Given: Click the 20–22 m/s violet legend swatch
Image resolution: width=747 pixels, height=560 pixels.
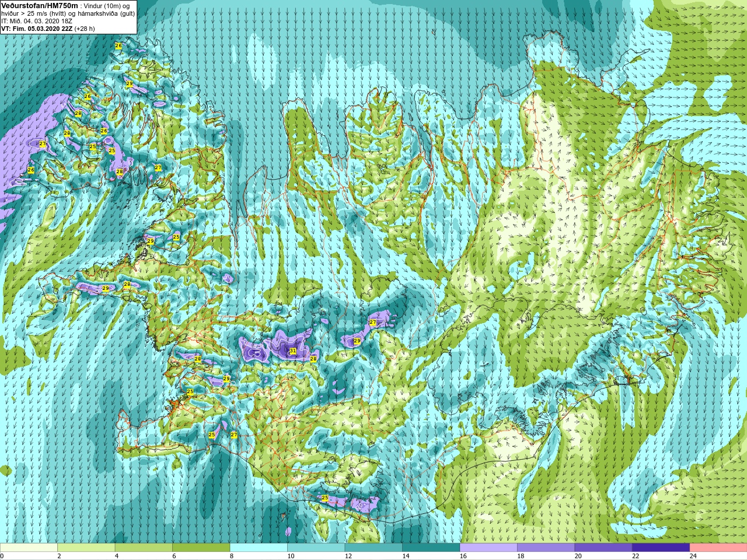Looking at the screenshot, I should point(603,548).
